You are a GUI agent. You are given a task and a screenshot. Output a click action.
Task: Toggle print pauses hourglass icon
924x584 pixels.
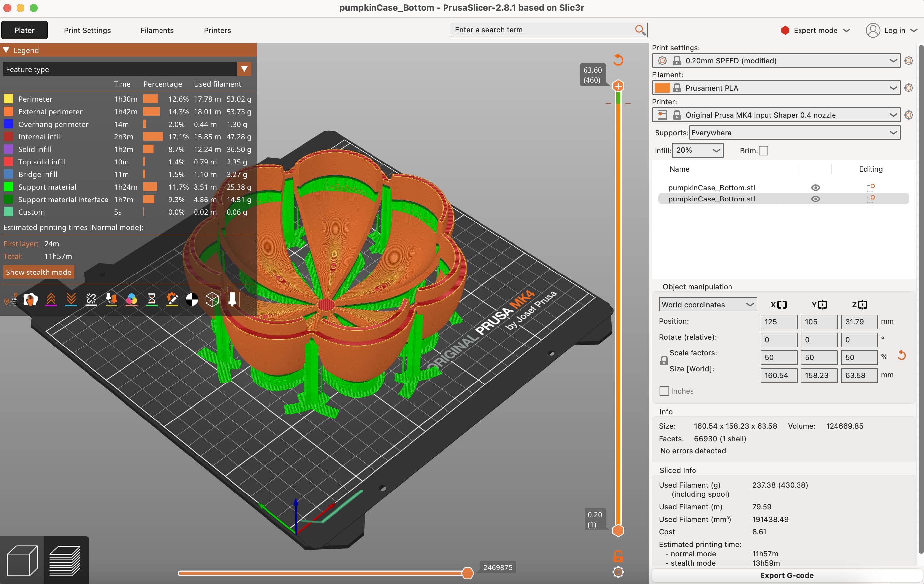click(152, 300)
